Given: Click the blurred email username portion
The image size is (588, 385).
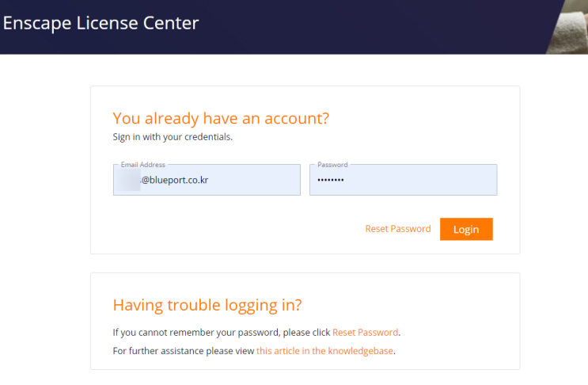Looking at the screenshot, I should (127, 180).
